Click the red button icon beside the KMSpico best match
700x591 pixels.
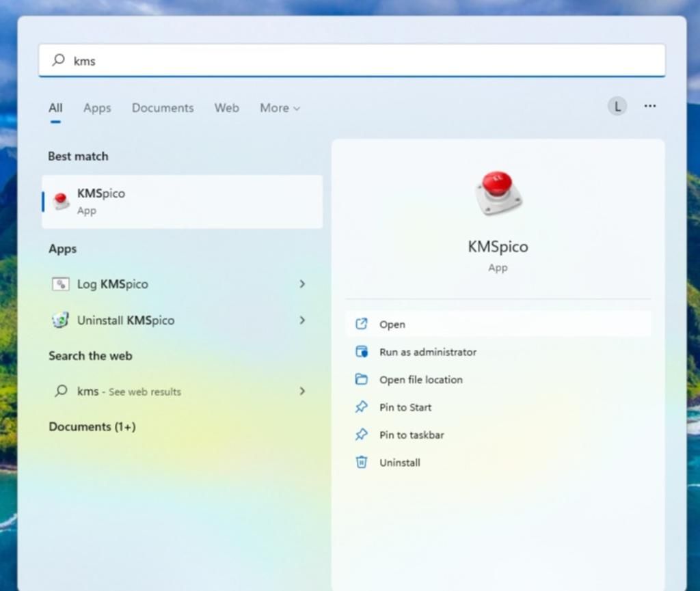pyautogui.click(x=61, y=201)
